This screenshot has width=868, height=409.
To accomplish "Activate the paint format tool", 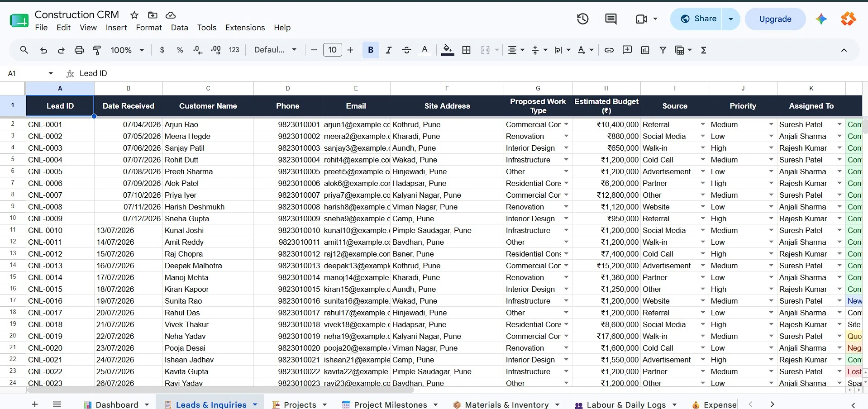I will (x=97, y=50).
